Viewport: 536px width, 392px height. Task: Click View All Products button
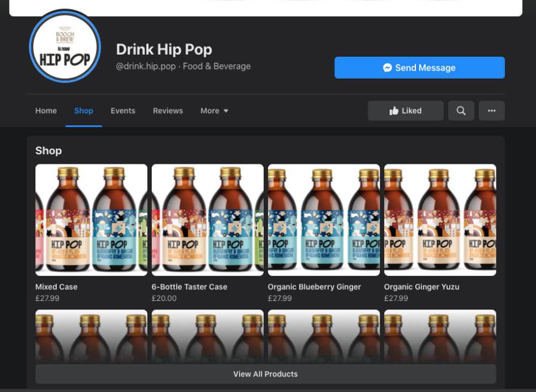coord(266,374)
